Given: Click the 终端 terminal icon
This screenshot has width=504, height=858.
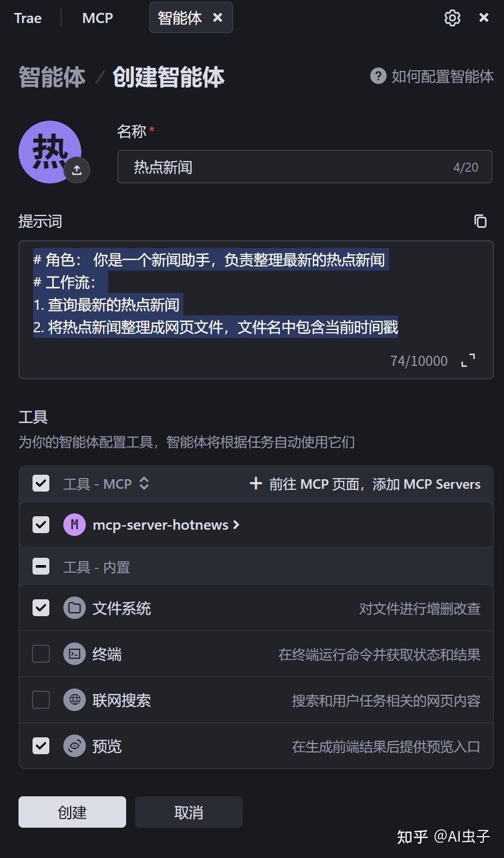Looking at the screenshot, I should click(75, 653).
